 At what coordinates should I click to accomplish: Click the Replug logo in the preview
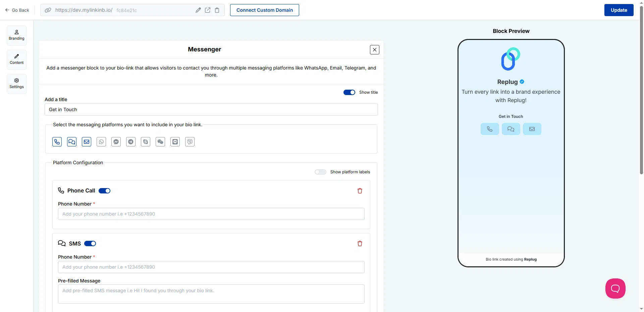coord(511,59)
